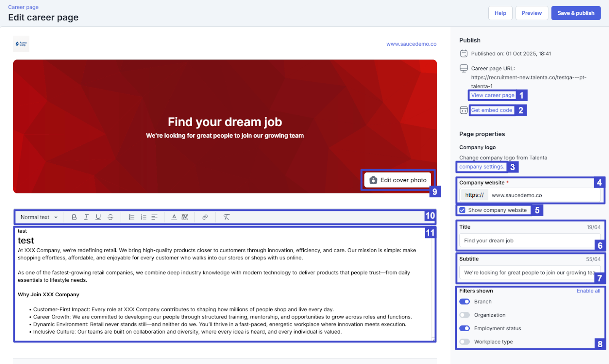Insert a hyperlink using the link icon
Image resolution: width=609 pixels, height=364 pixels.
pyautogui.click(x=205, y=217)
